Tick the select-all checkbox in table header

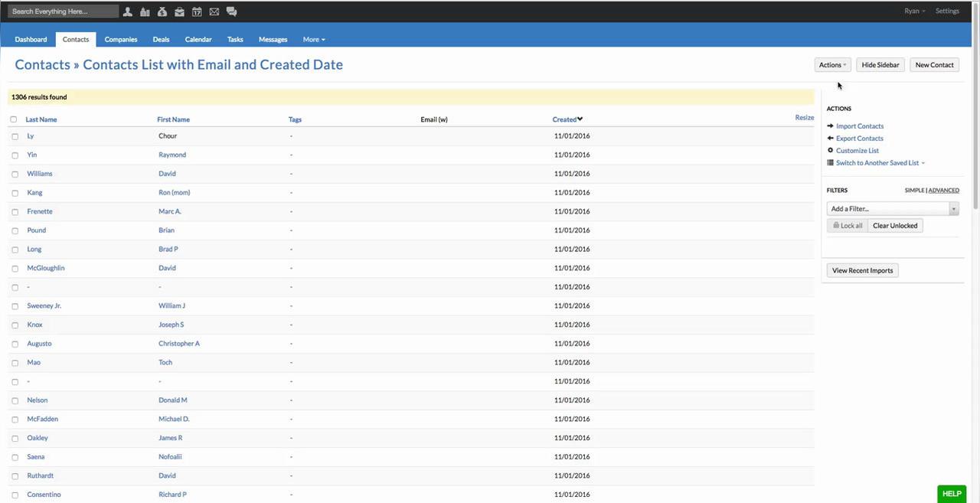click(14, 119)
